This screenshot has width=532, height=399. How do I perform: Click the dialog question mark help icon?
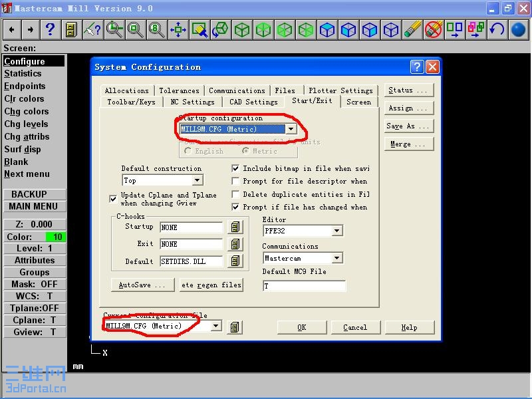[x=417, y=67]
